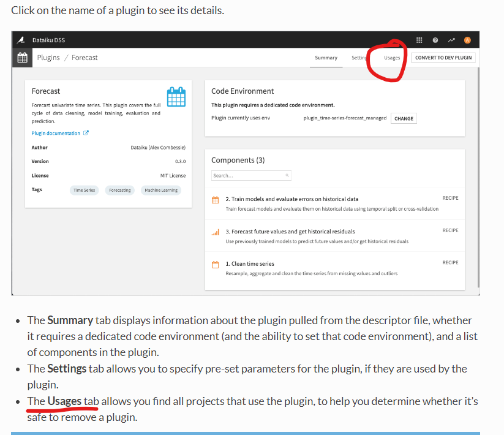Click the orange user avatar icon
Screen dimensions: 504x435
[x=467, y=40]
